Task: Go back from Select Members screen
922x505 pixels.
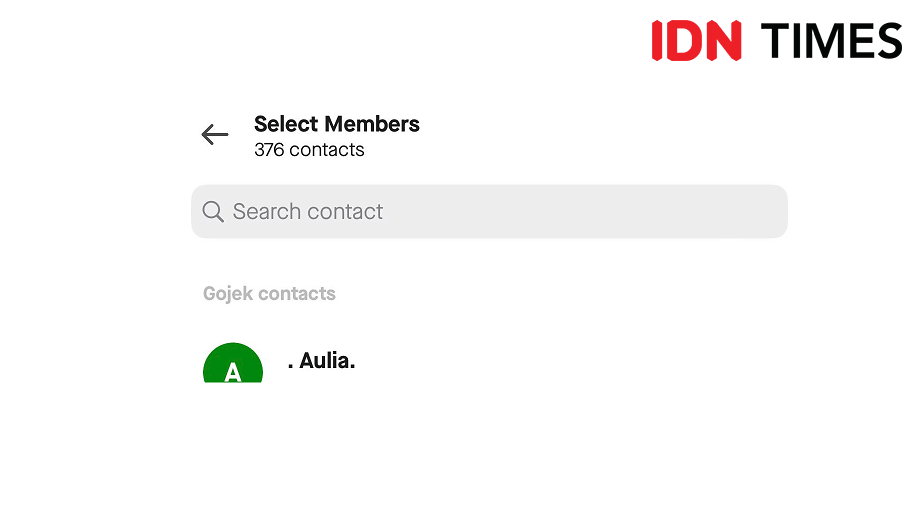Action: (214, 135)
